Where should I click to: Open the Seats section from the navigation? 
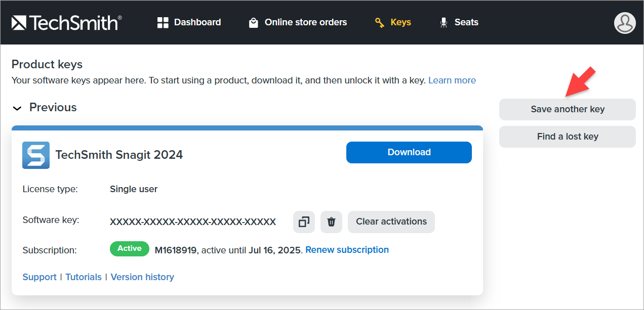pos(466,22)
